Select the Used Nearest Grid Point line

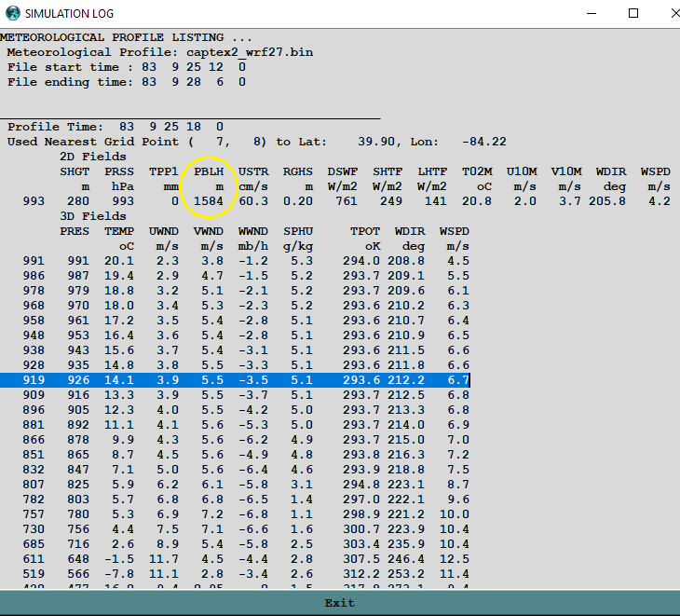[256, 142]
